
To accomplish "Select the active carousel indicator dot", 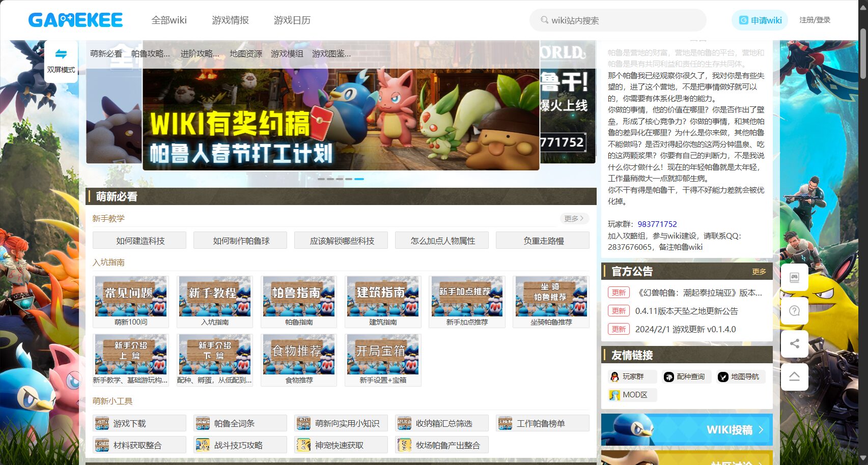I will pos(359,179).
